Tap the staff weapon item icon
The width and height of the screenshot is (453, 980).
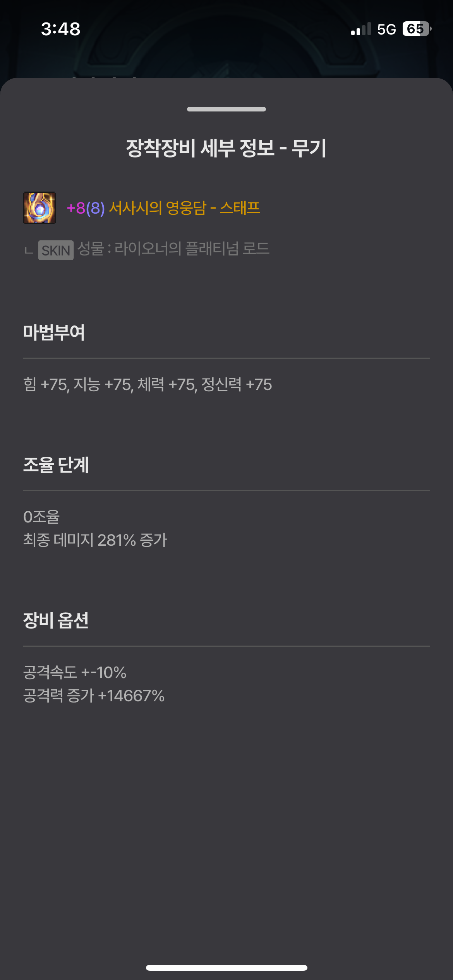[39, 208]
